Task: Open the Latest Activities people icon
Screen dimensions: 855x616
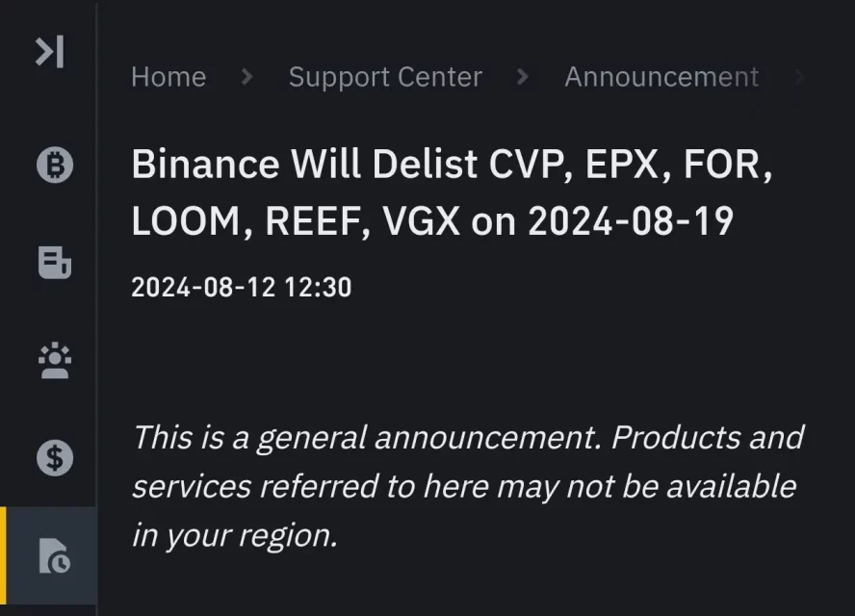Action: 55,360
